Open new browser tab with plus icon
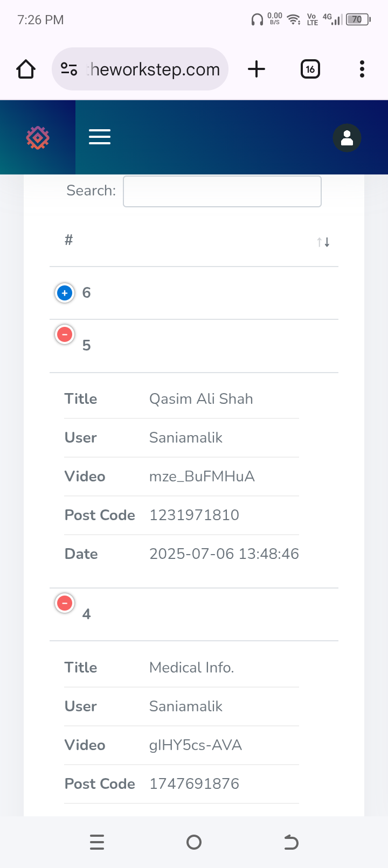Screen dimensions: 388x868 (257, 69)
